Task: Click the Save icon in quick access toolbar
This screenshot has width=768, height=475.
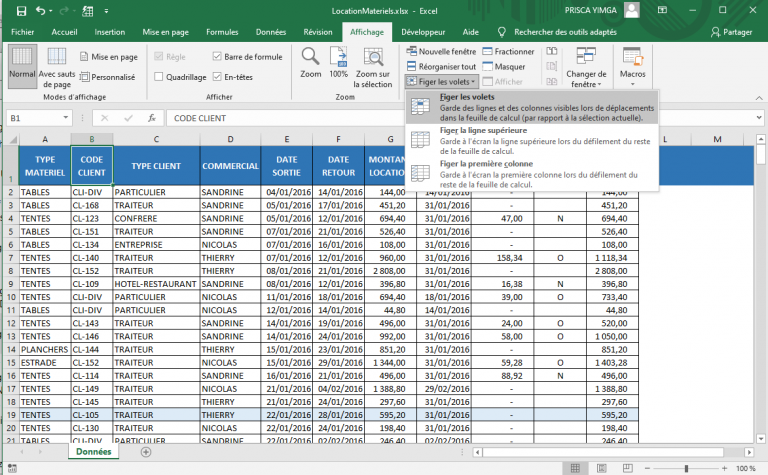Action: 20,11
